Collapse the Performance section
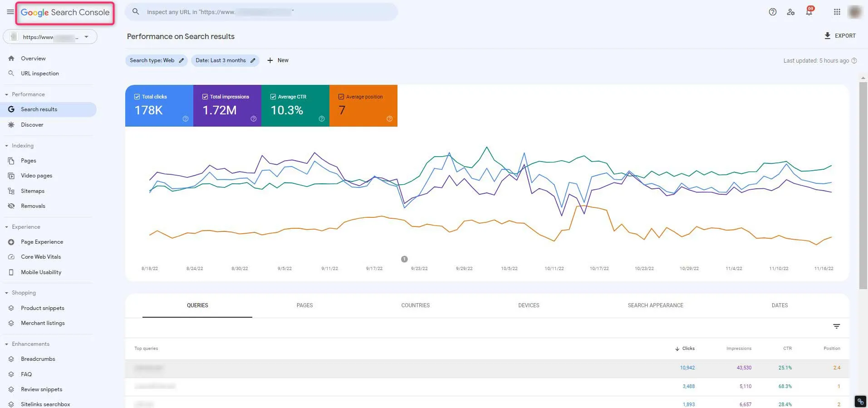 pyautogui.click(x=6, y=94)
